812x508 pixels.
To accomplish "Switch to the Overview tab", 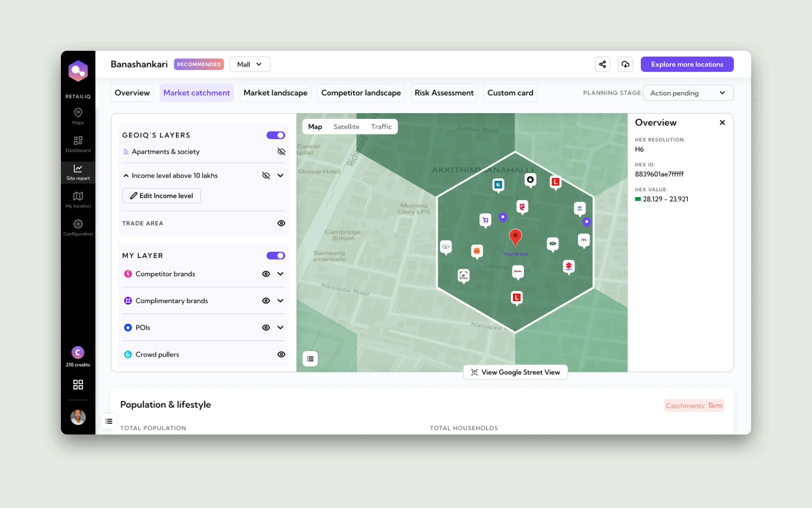I will 132,93.
